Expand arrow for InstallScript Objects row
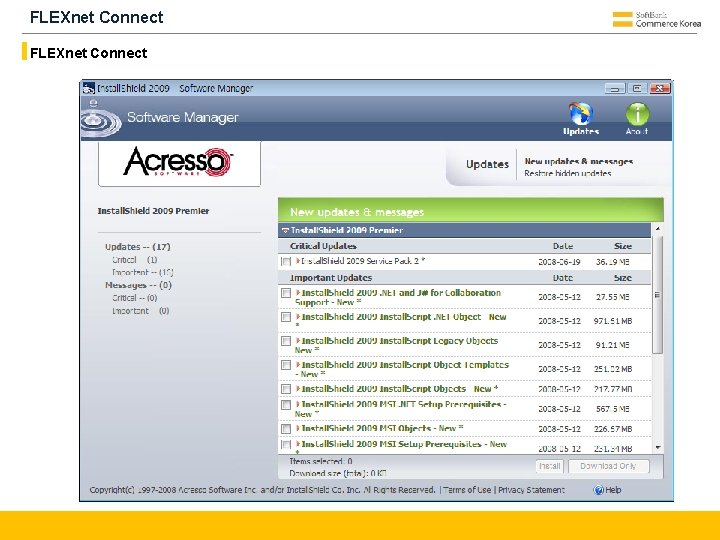Image resolution: width=720 pixels, height=540 pixels. 298,388
